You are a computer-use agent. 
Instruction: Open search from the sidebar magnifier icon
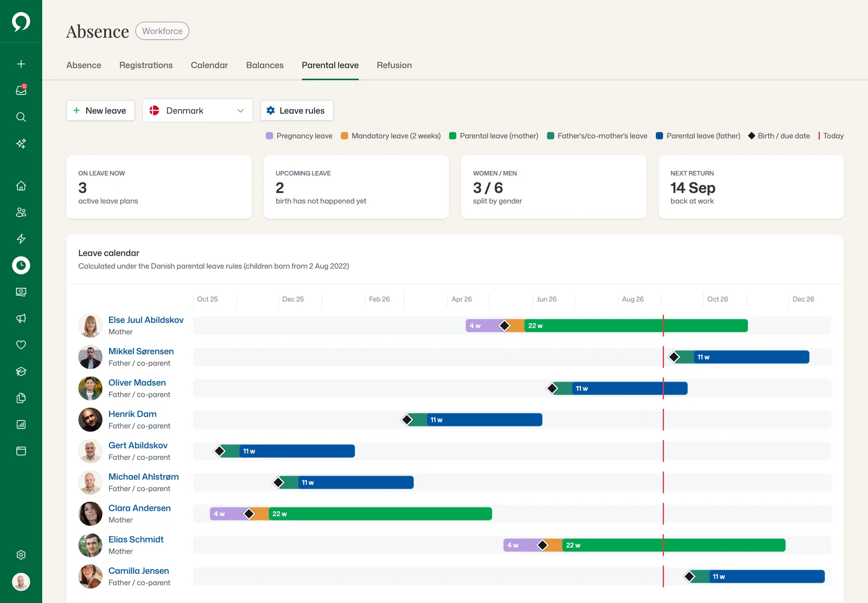21,117
